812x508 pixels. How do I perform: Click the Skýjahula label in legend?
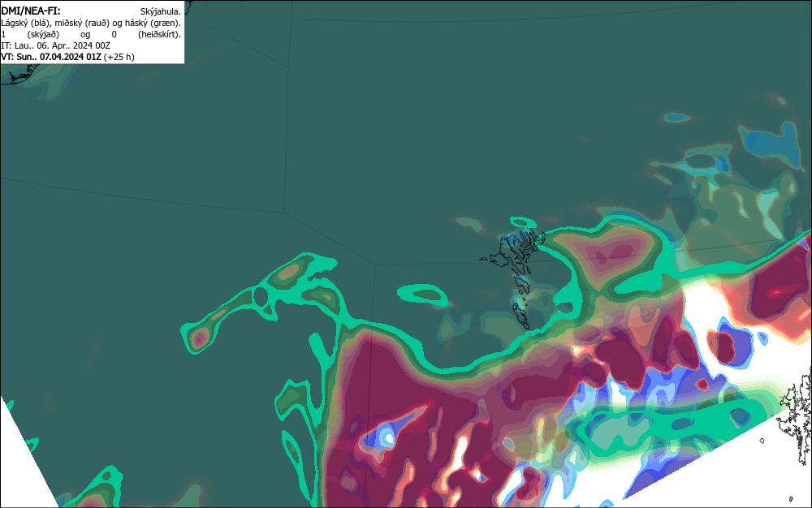(161, 11)
